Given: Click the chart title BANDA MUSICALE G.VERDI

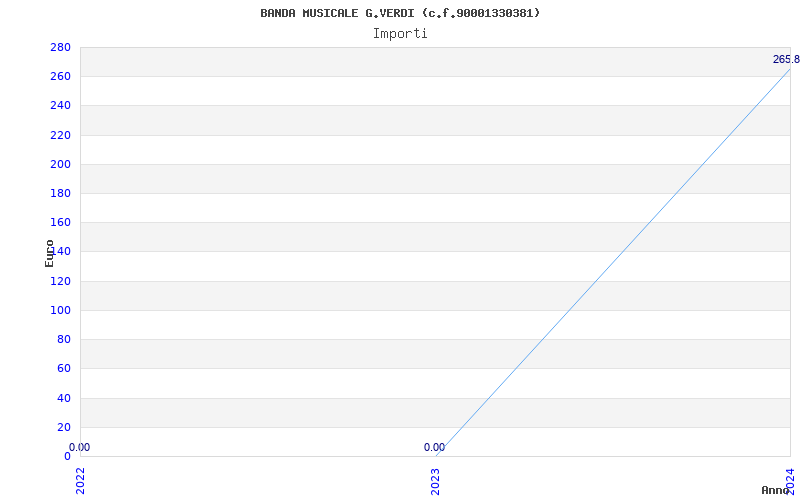Looking at the screenshot, I should pos(400,13).
